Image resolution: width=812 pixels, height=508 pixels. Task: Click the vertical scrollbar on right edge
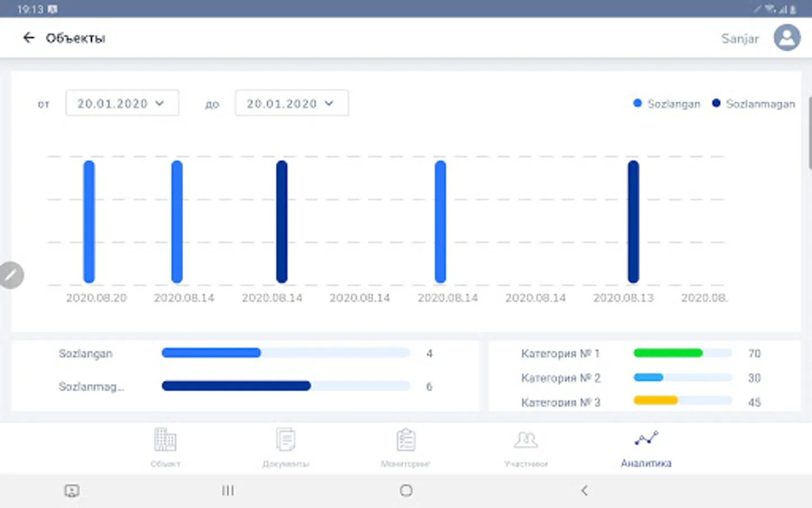[810, 133]
